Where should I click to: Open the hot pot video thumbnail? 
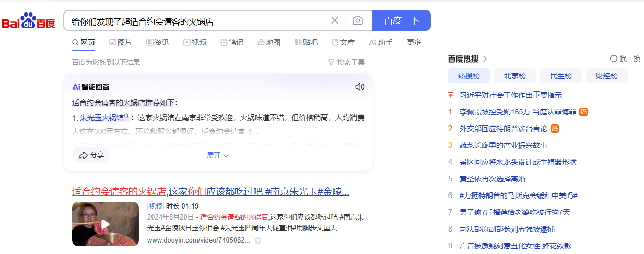106,224
